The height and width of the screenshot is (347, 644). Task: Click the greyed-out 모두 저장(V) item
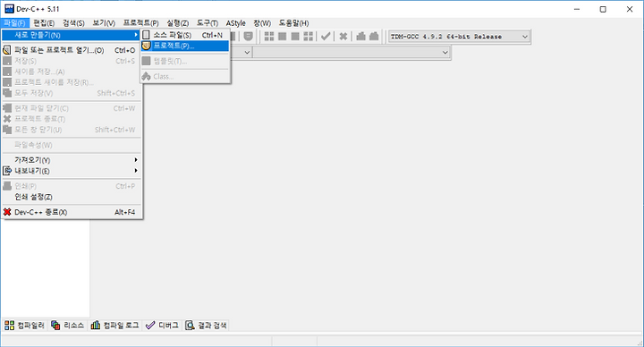(x=72, y=93)
